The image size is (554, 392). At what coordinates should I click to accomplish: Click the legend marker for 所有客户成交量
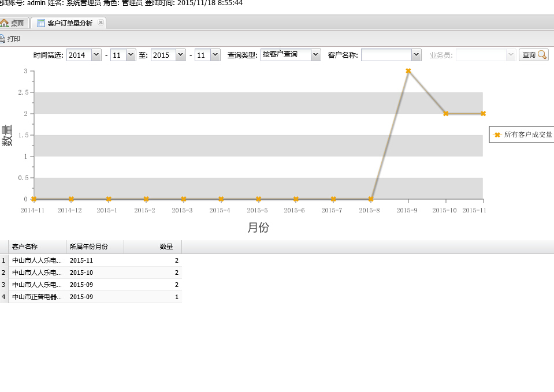click(x=497, y=135)
